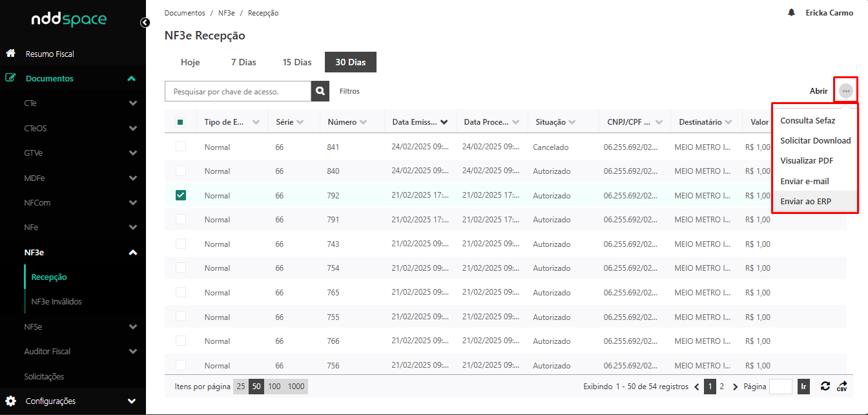Check the row with number 841

181,147
